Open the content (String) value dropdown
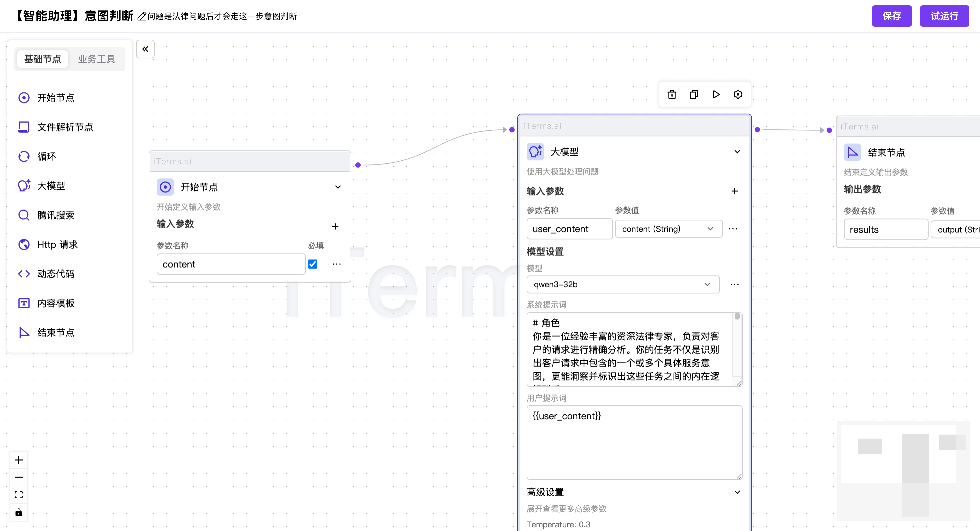This screenshot has height=531, width=980. (668, 229)
